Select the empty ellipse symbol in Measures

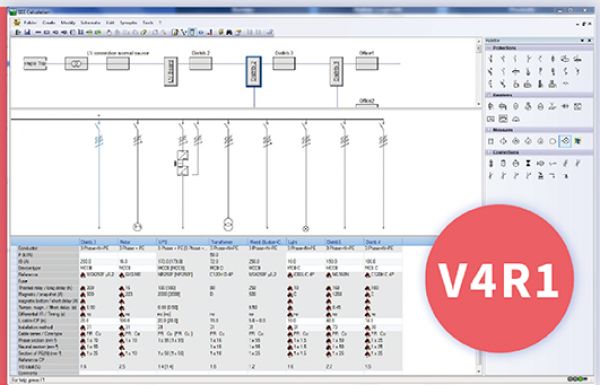pyautogui.click(x=553, y=141)
